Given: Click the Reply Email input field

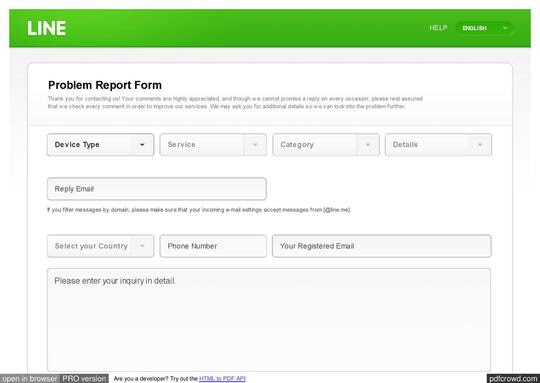Looking at the screenshot, I should 157,189.
